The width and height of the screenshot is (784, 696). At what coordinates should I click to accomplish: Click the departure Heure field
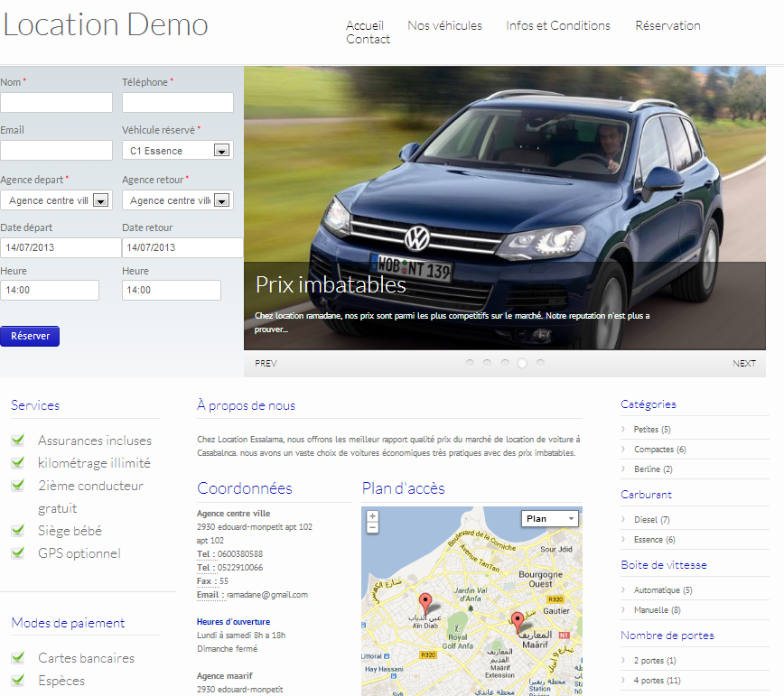coord(50,291)
